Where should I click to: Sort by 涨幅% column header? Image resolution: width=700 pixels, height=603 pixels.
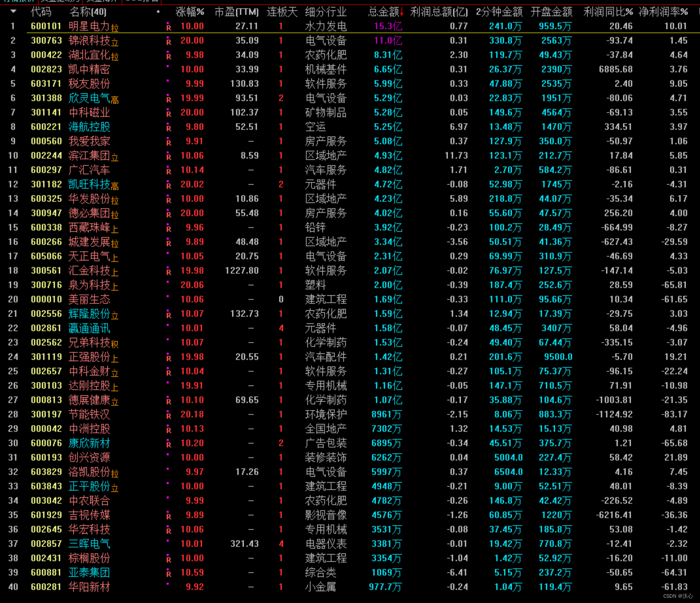[x=190, y=12]
